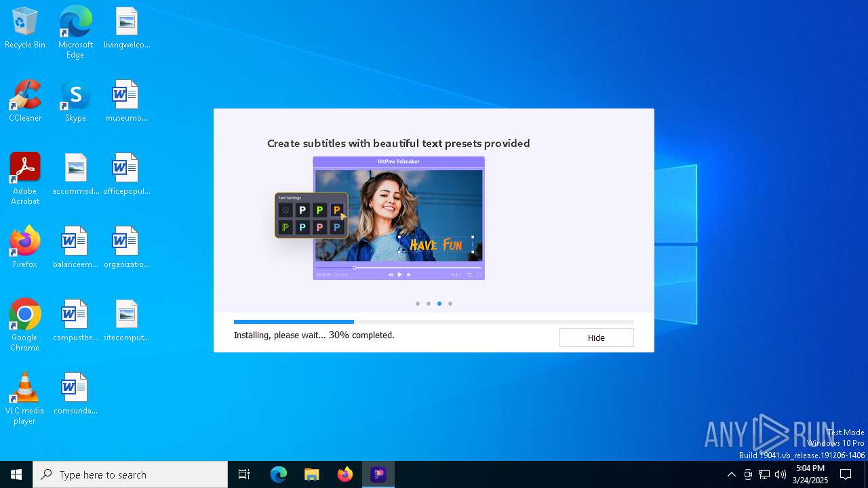
Task: Open volume control in system tray
Action: click(781, 474)
